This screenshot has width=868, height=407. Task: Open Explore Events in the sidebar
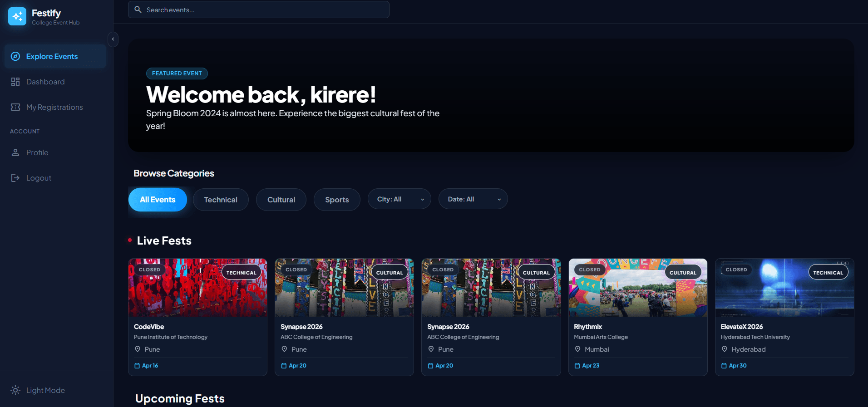(55, 56)
